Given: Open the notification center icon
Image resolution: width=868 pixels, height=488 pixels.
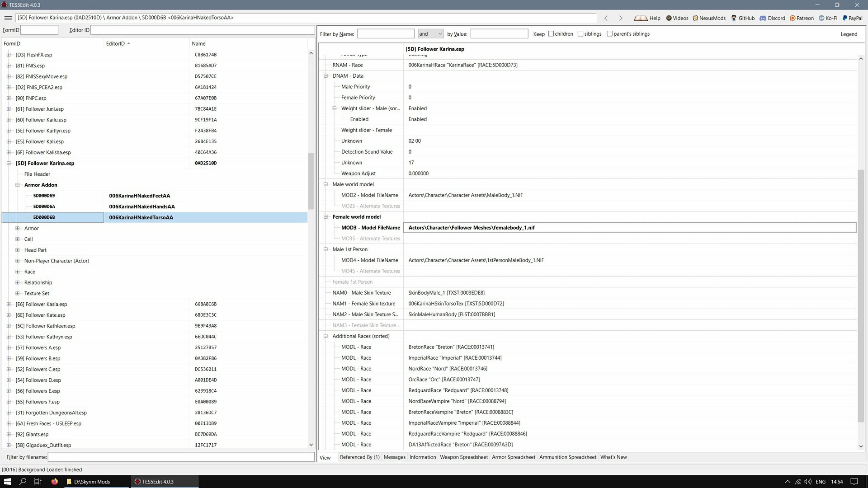Looking at the screenshot, I should (854, 482).
